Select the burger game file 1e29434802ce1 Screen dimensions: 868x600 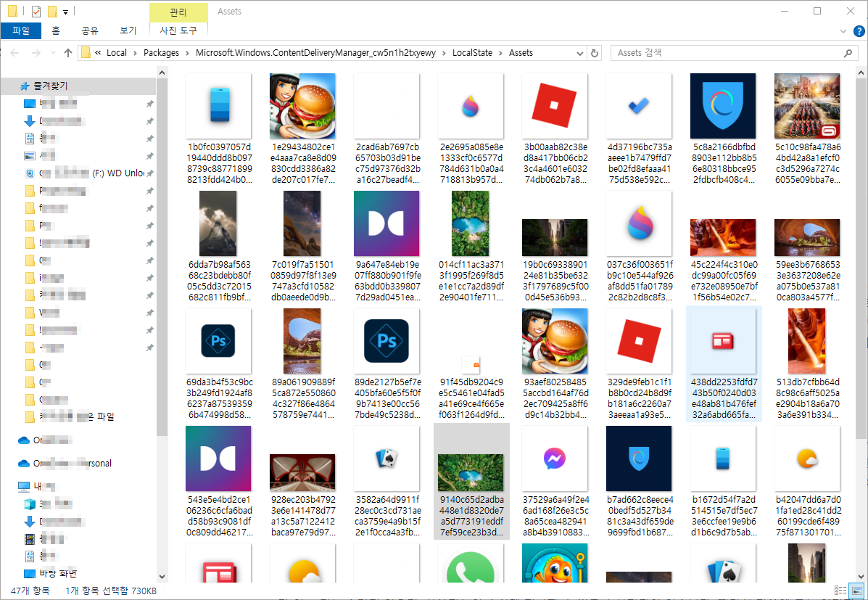[x=303, y=129]
